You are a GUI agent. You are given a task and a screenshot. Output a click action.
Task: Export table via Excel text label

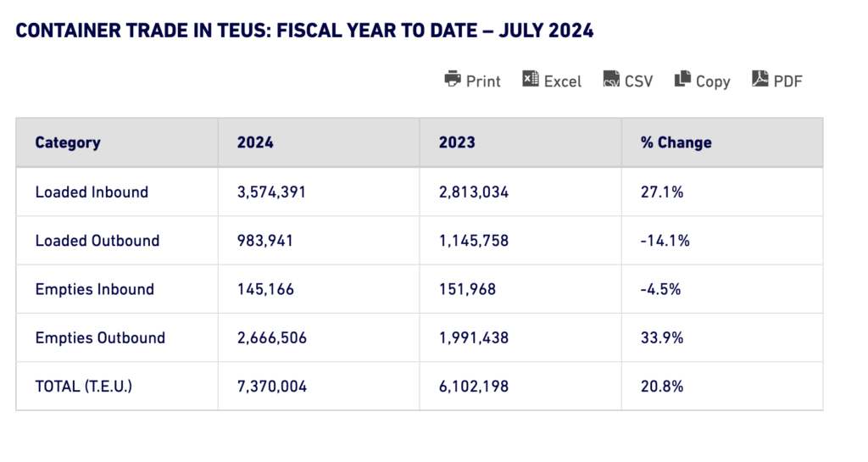tap(563, 81)
